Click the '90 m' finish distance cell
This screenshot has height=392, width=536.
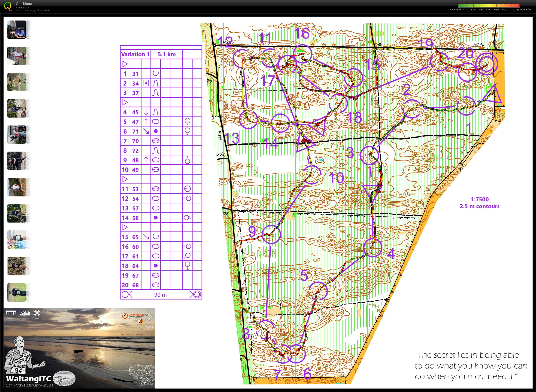pos(161,295)
